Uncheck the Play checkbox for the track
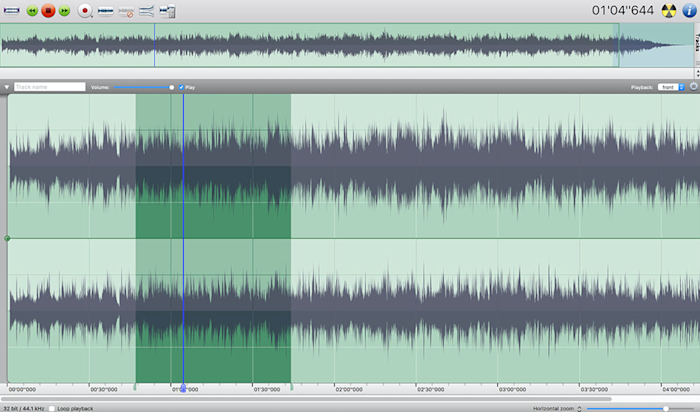This screenshot has height=412, width=700. click(181, 87)
